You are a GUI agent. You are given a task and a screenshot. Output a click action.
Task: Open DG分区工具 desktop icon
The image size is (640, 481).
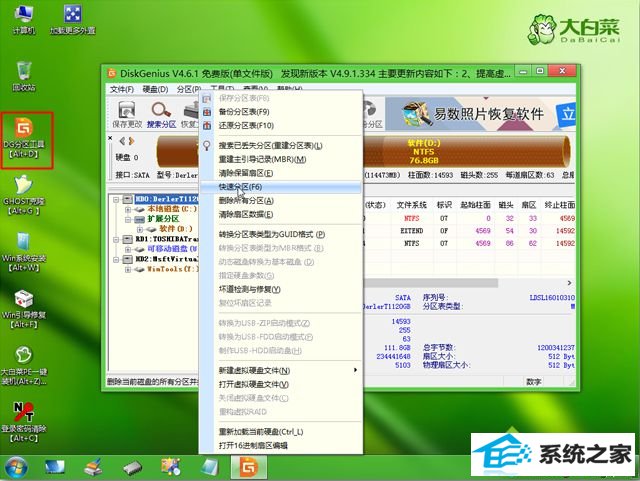click(24, 139)
